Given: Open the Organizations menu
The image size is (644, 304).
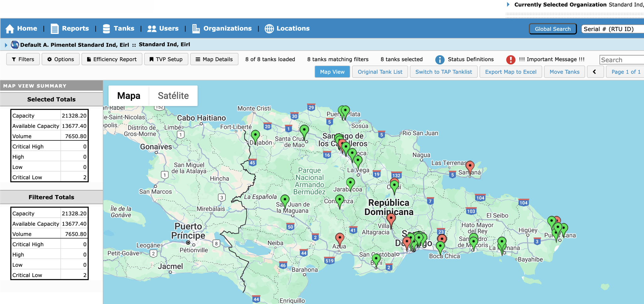Looking at the screenshot, I should 227,29.
